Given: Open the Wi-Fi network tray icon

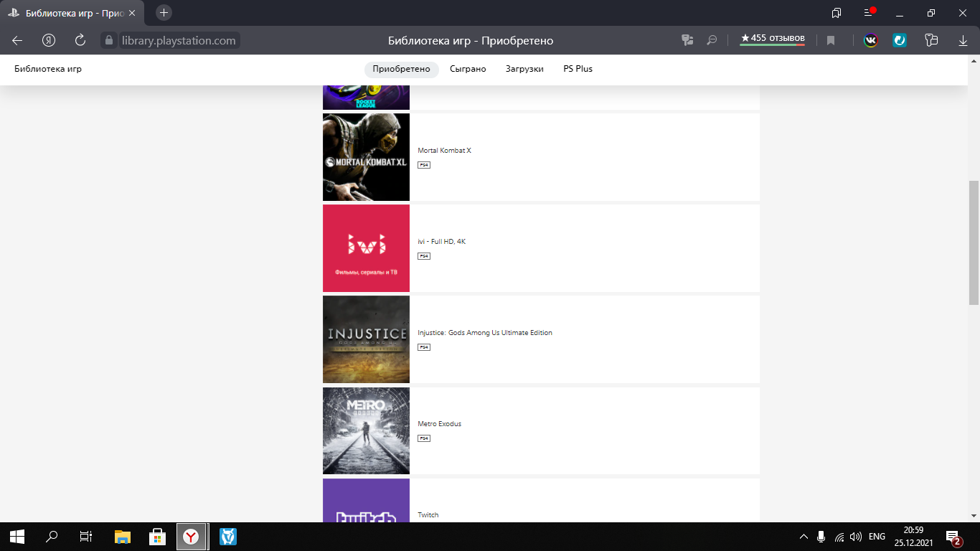Looking at the screenshot, I should pos(839,537).
